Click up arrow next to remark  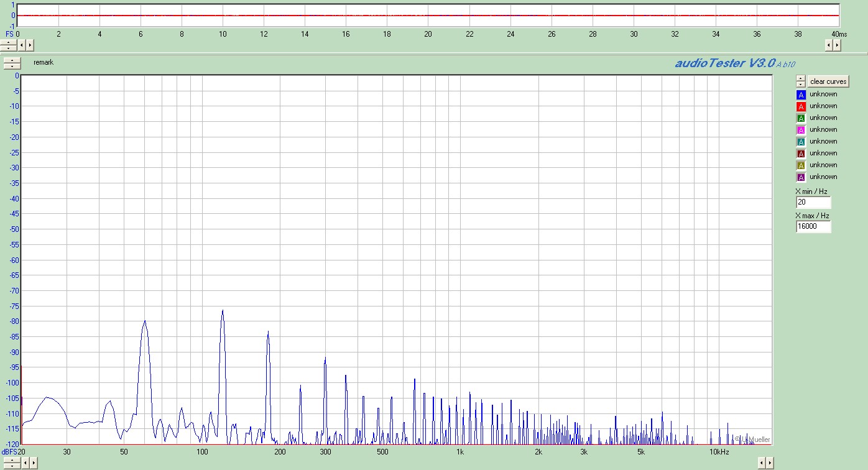coord(12,60)
